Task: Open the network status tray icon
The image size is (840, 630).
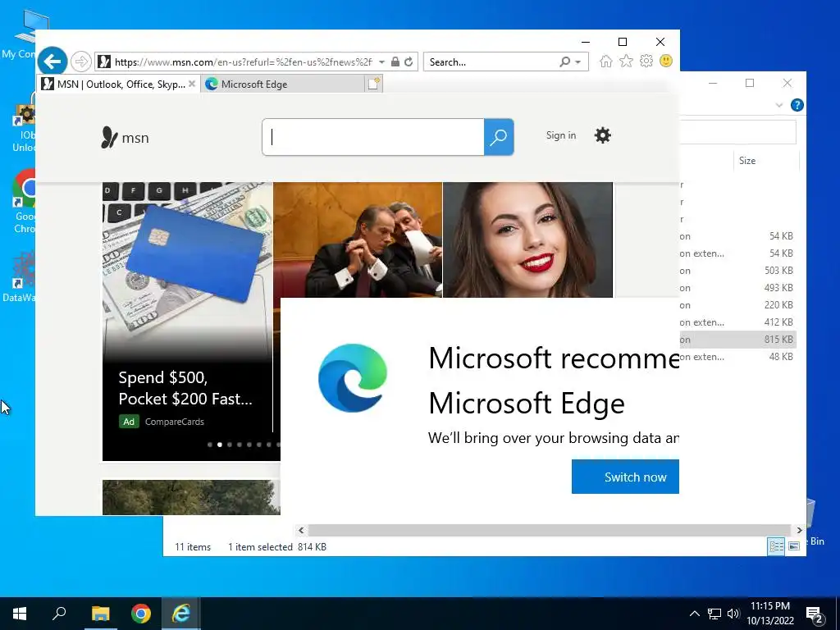Action: point(714,614)
